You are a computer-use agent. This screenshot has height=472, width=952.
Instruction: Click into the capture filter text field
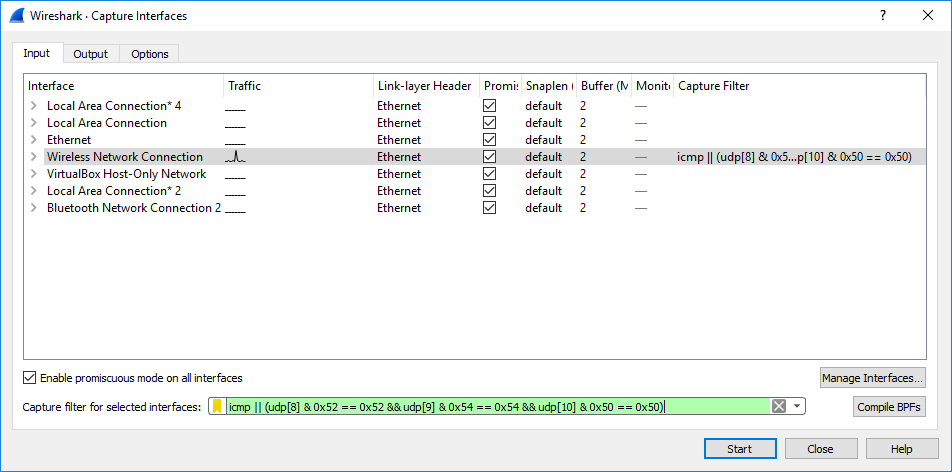point(498,406)
